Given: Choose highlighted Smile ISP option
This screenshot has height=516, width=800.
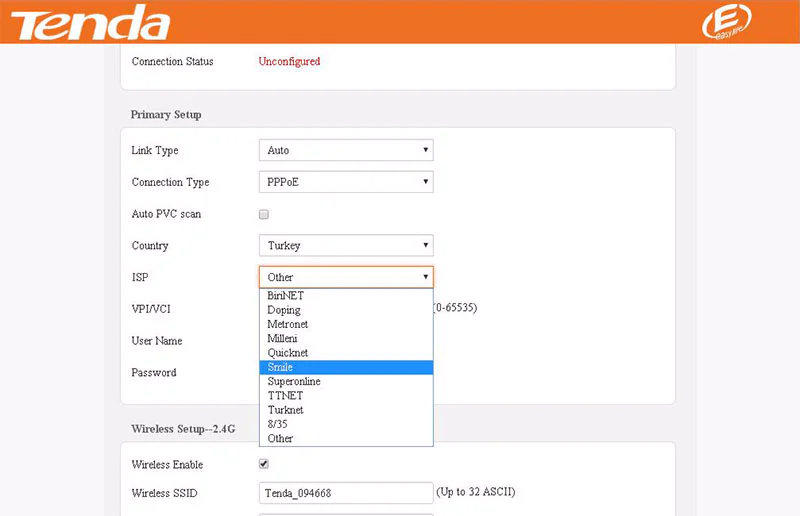Looking at the screenshot, I should pyautogui.click(x=346, y=367).
